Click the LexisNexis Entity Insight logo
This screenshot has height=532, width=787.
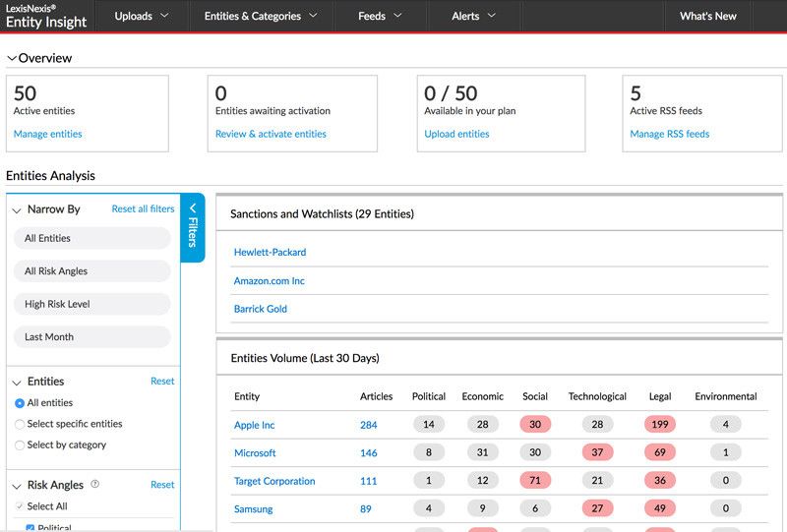click(46, 16)
